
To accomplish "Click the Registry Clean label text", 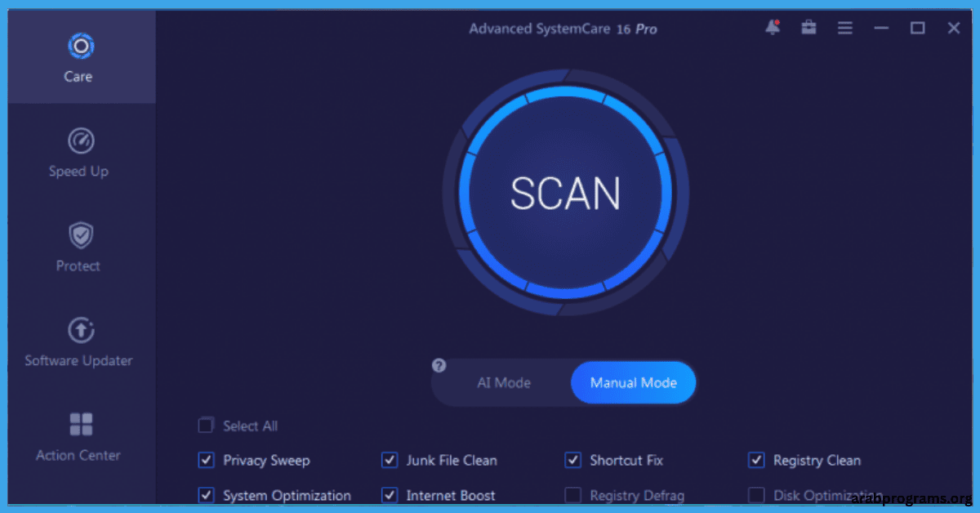I will pyautogui.click(x=817, y=461).
